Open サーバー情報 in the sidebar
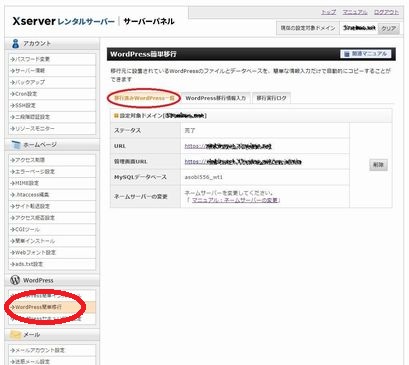 tap(52, 71)
